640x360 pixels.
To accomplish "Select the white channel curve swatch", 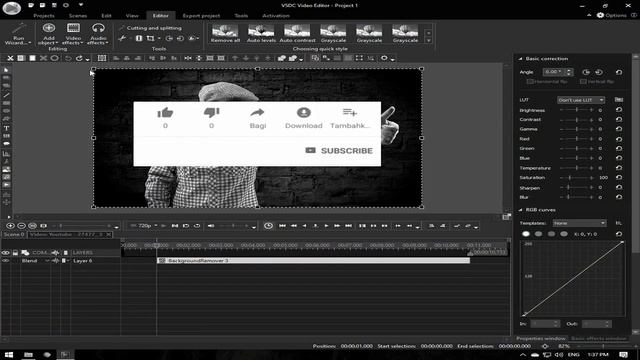I will pos(526,234).
